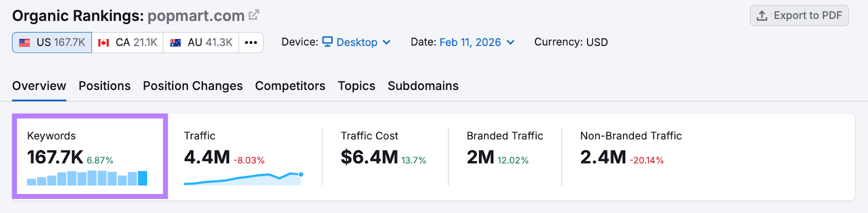Open more country databases ellipsis
The height and width of the screenshot is (213, 868).
(251, 42)
